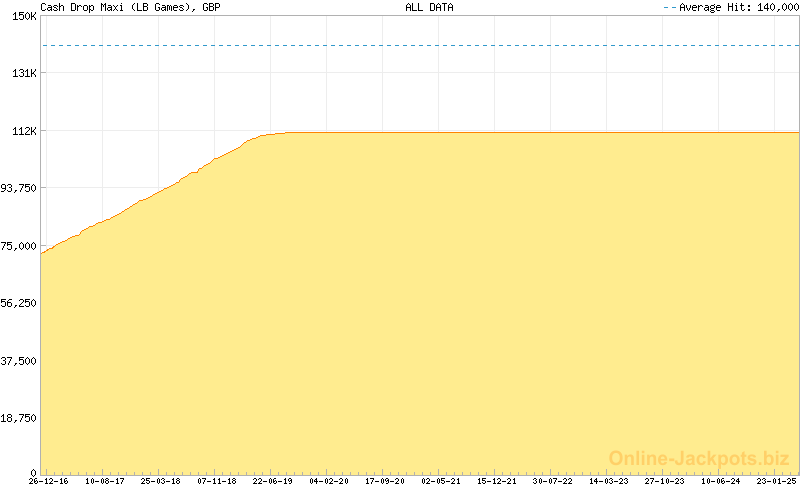The width and height of the screenshot is (800, 490).
Task: Pick the 07-11-18 date marker
Action: point(216,481)
